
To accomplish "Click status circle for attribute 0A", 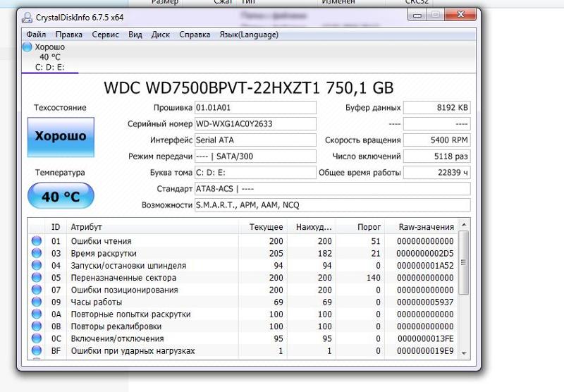I will tap(37, 314).
